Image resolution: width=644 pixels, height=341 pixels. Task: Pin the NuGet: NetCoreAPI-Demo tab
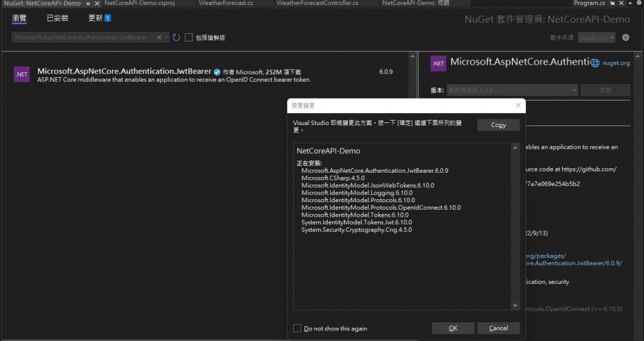(x=88, y=3)
